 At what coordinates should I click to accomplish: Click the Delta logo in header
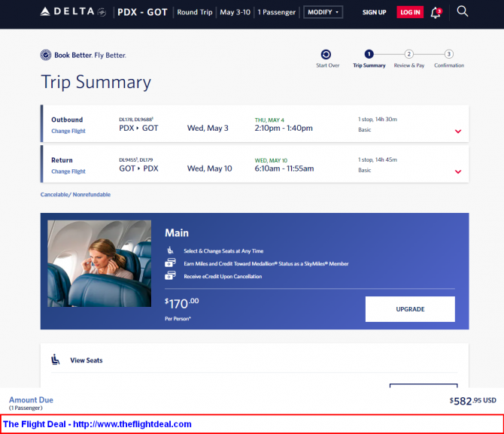click(x=73, y=12)
